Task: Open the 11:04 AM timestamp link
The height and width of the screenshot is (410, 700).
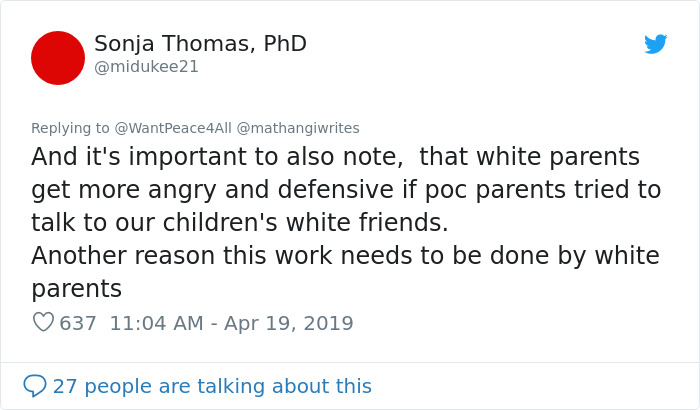Action: pyautogui.click(x=155, y=323)
